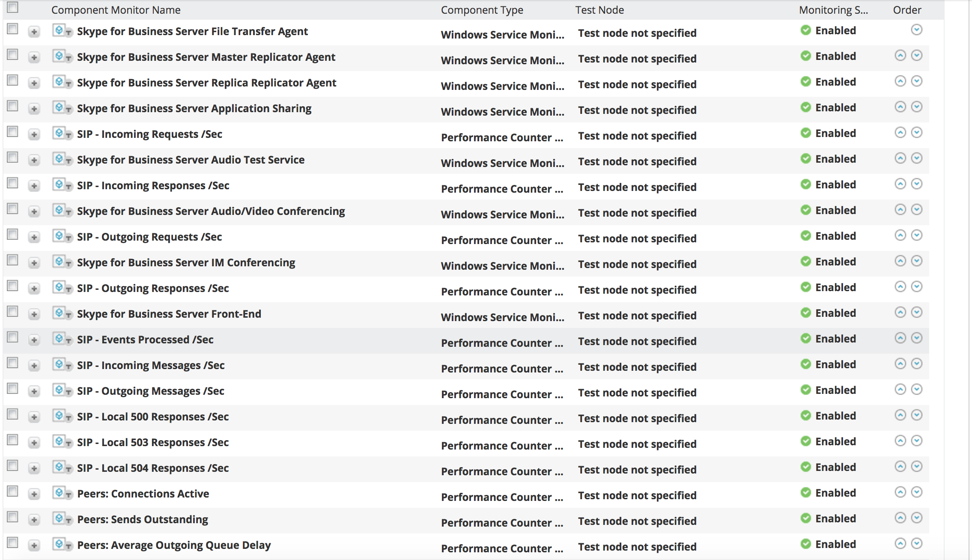This screenshot has width=972, height=560.
Task: Move Skype File Transfer Agent row down
Action: click(x=916, y=30)
